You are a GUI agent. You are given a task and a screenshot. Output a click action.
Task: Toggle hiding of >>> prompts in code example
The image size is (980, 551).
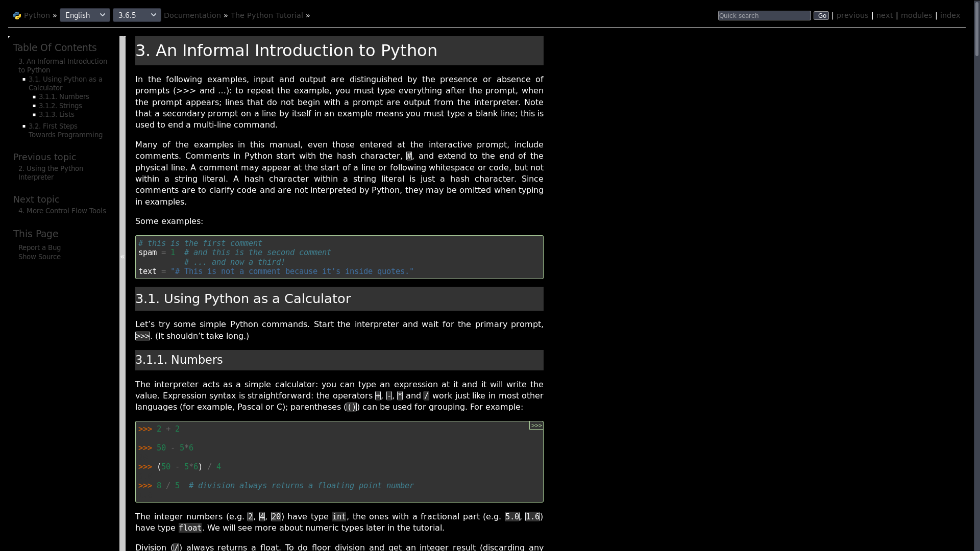535,425
